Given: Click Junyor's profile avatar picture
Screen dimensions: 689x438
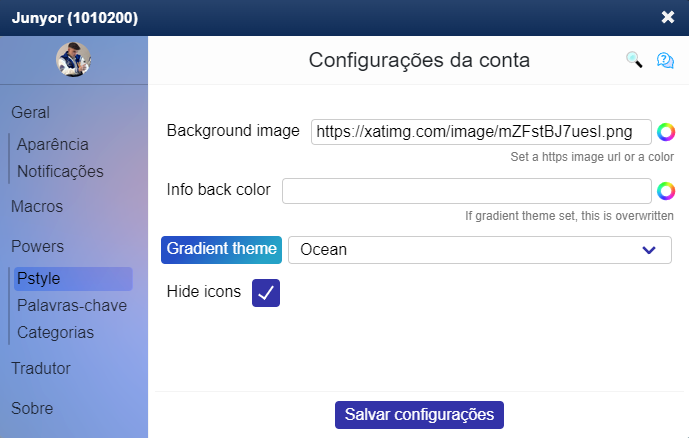Looking at the screenshot, I should 73,59.
